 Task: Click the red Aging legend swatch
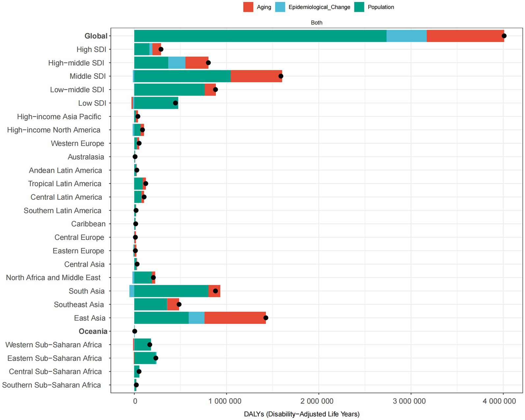[x=248, y=7]
